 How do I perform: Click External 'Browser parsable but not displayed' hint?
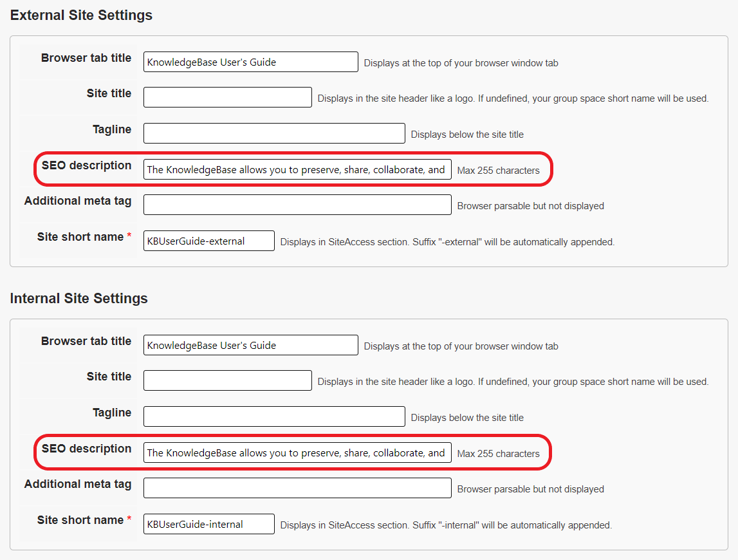click(x=530, y=206)
